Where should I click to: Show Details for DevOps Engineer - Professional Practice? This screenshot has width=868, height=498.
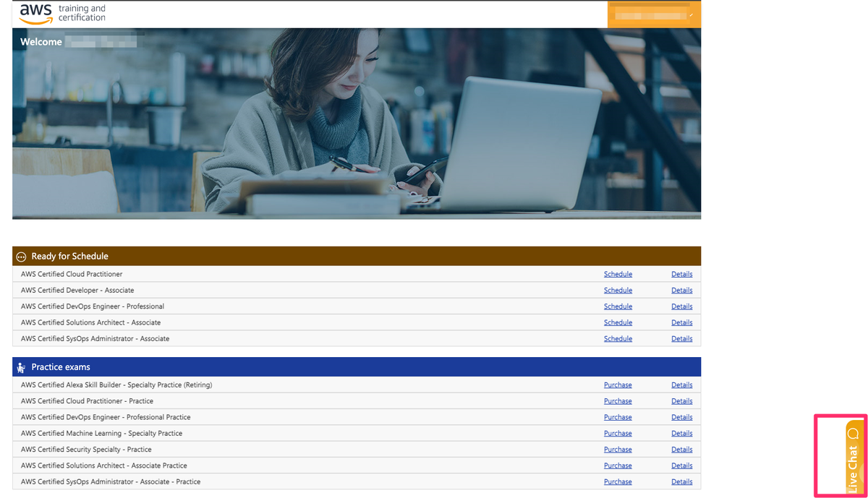tap(681, 417)
